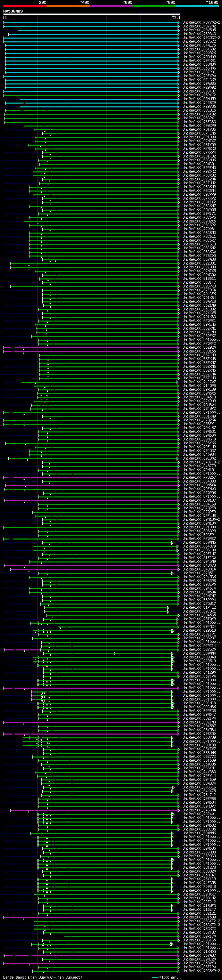
Task: Select hit label UniRef100_A8C6N9
Action: pyautogui.click(x=199, y=187)
